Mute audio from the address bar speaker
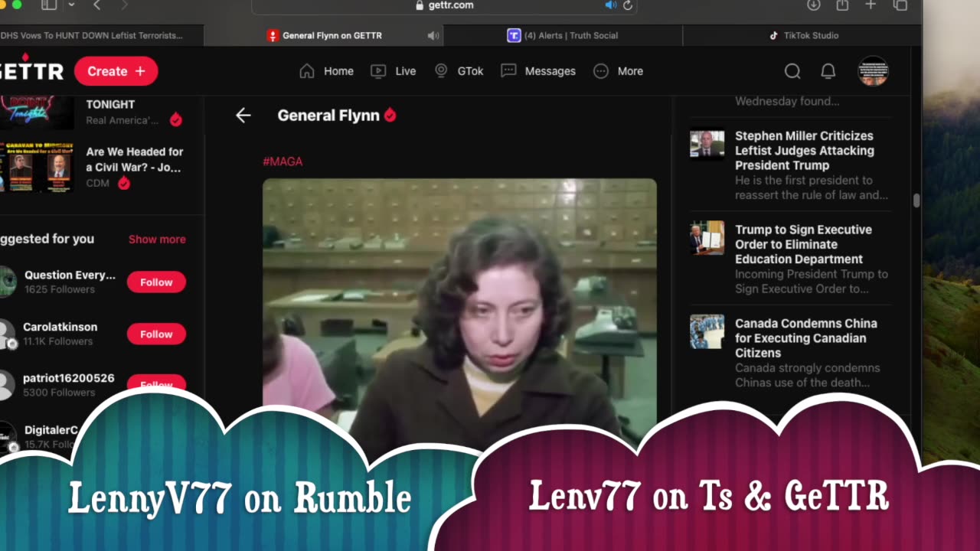The height and width of the screenshot is (551, 980). (x=610, y=5)
